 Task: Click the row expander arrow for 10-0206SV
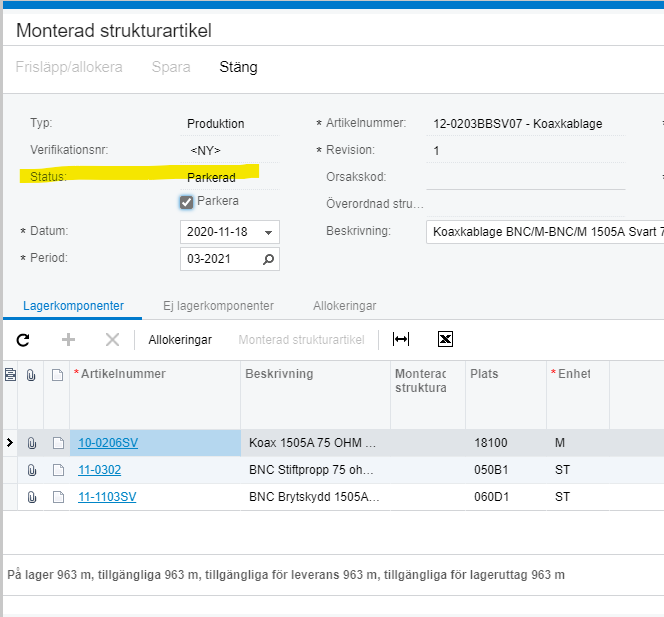click(x=10, y=442)
